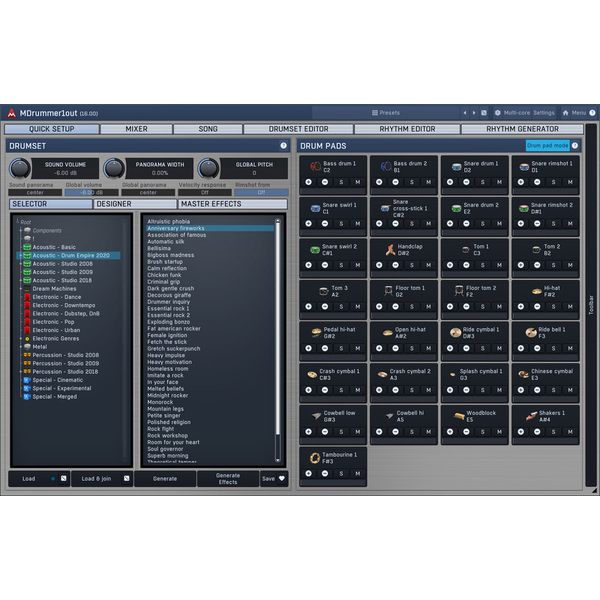
Task: Expand the Electronic Genres tree node
Action: 27,339
